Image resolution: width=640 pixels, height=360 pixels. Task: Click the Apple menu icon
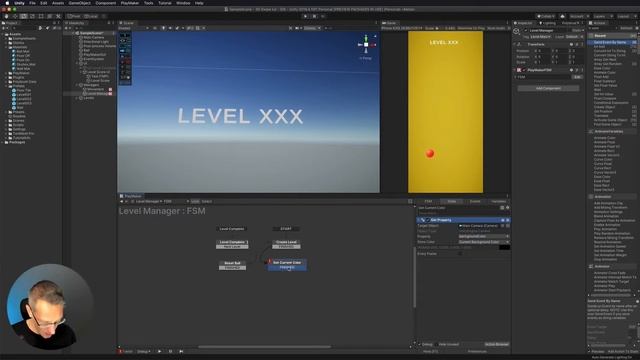(x=7, y=3)
